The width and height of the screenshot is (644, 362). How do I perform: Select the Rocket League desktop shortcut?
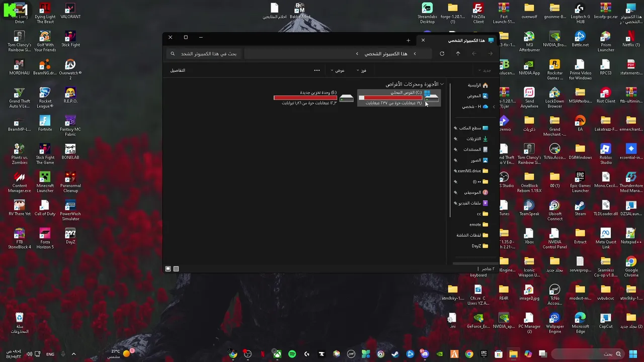tap(45, 98)
